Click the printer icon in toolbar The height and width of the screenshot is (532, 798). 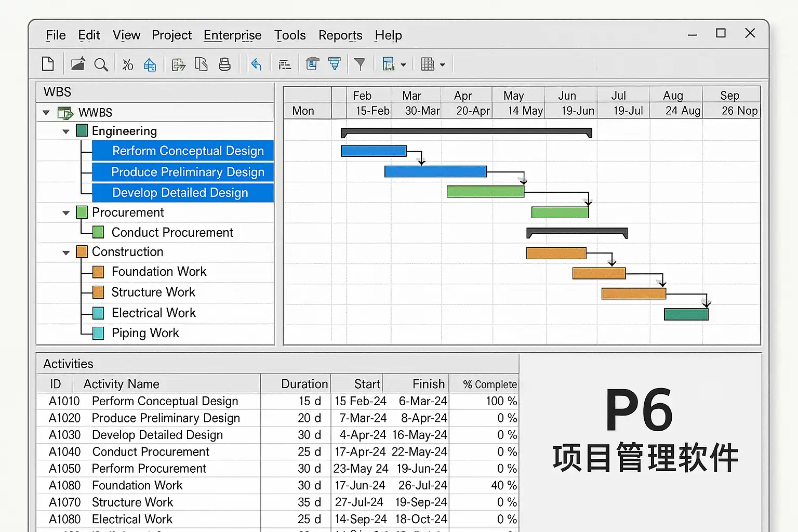[x=224, y=64]
